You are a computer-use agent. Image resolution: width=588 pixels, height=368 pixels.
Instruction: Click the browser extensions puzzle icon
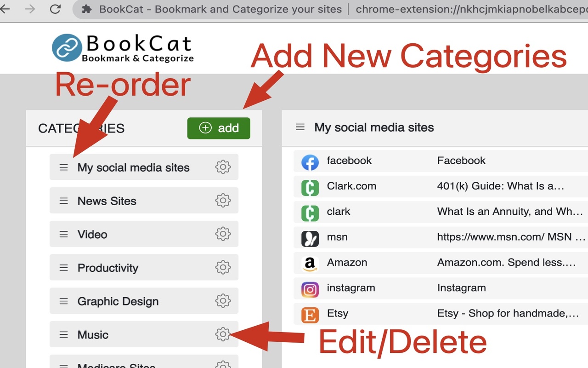(86, 9)
